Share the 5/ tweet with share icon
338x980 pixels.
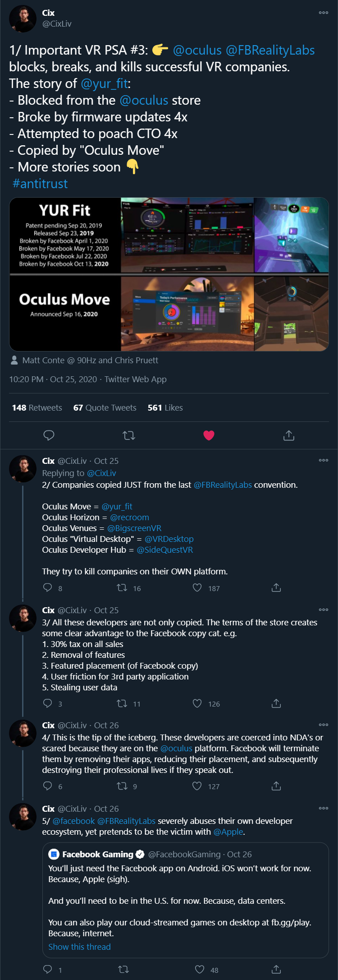click(276, 970)
